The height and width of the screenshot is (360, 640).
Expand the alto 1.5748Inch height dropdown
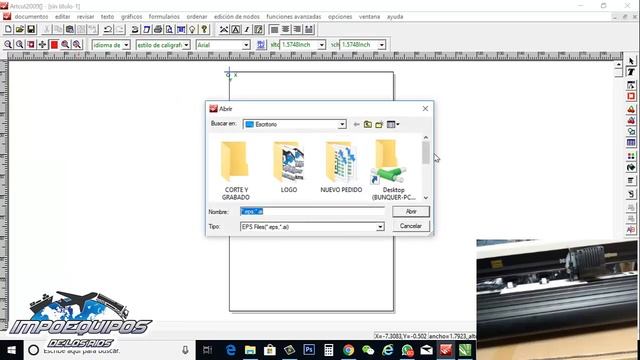322,45
